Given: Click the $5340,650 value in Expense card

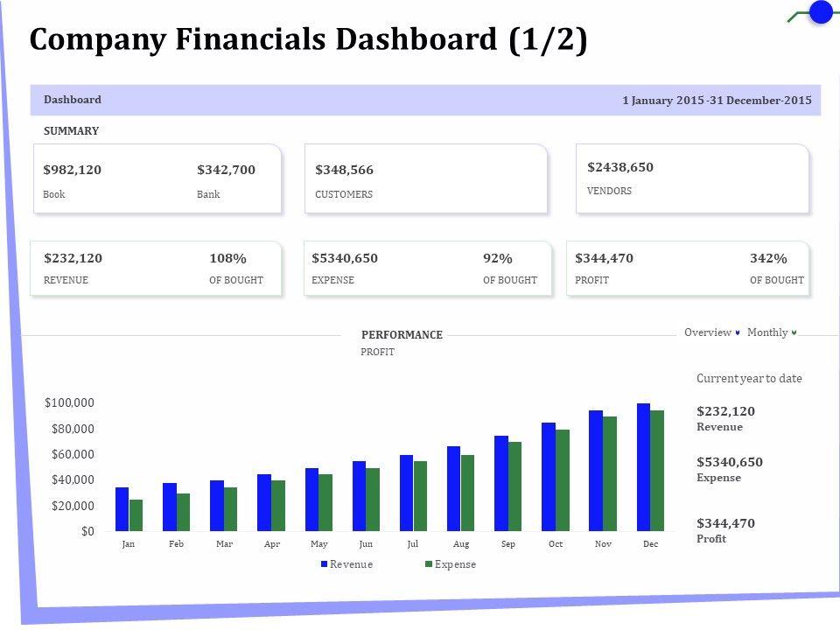Looking at the screenshot, I should tap(345, 258).
